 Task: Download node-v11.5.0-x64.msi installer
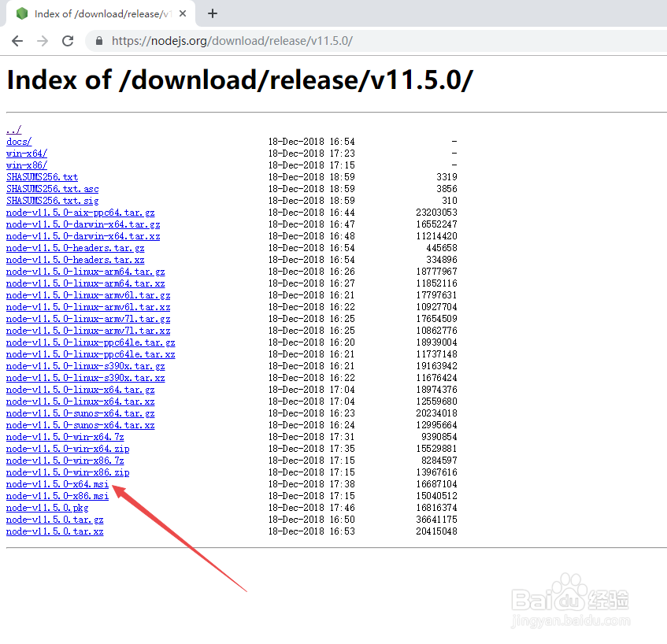pos(57,484)
